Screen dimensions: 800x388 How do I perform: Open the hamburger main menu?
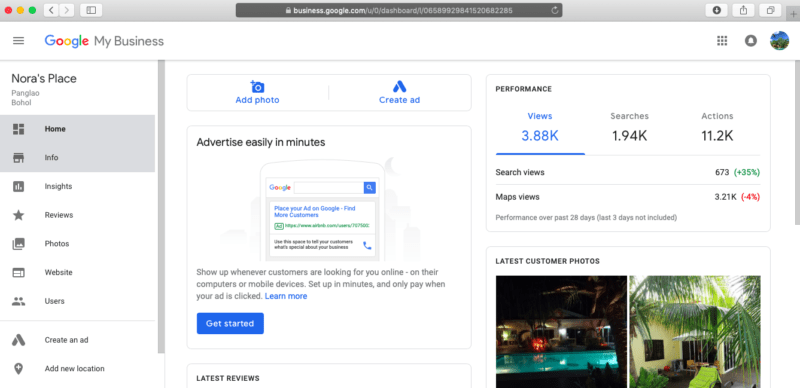(18, 41)
